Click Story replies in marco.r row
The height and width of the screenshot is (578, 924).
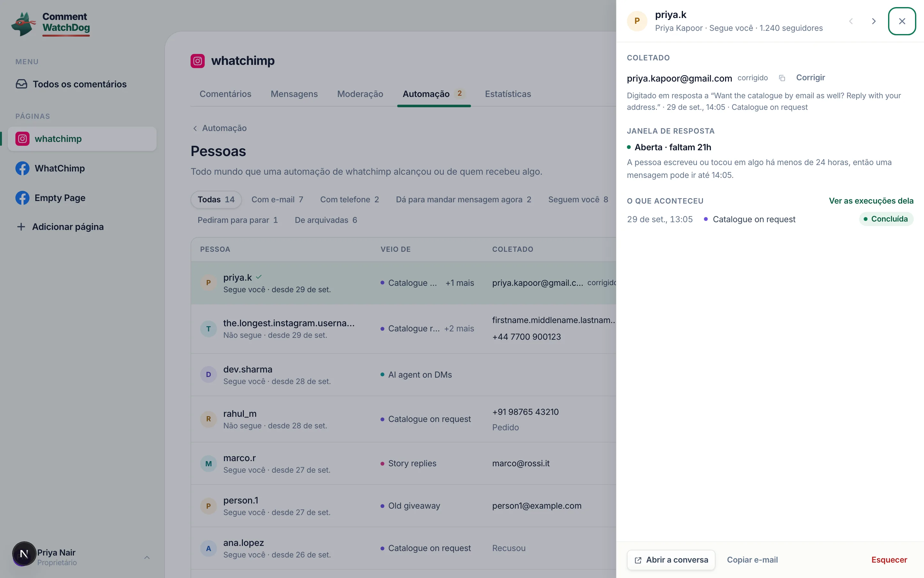(x=412, y=463)
